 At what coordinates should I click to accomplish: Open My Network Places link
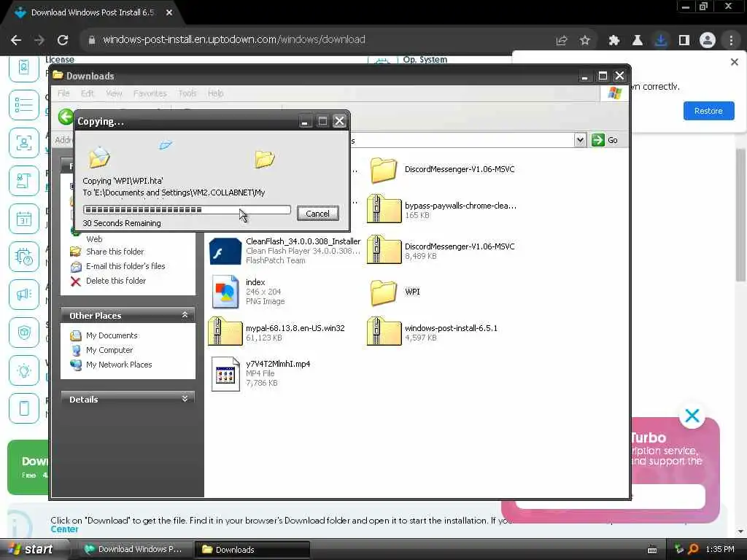click(x=119, y=365)
